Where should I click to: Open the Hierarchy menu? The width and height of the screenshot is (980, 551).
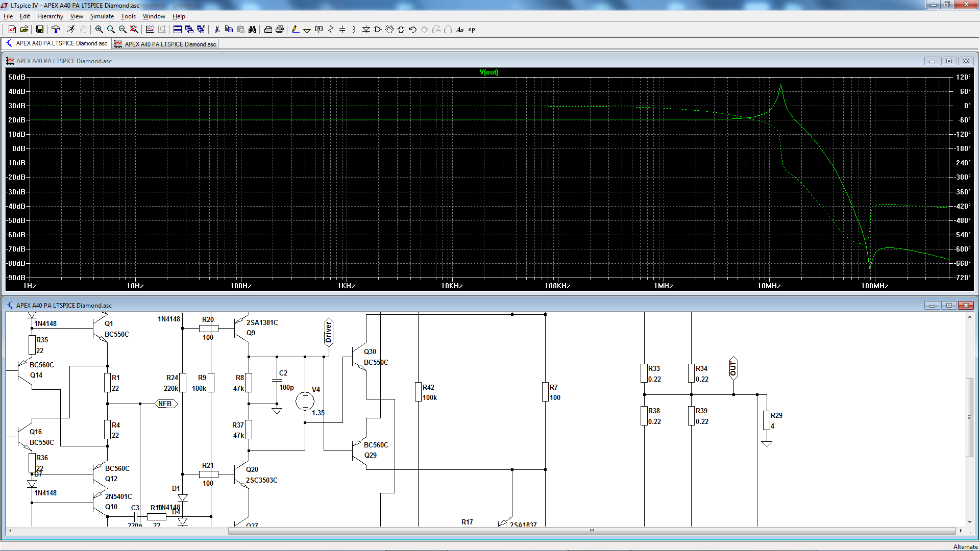[x=50, y=16]
